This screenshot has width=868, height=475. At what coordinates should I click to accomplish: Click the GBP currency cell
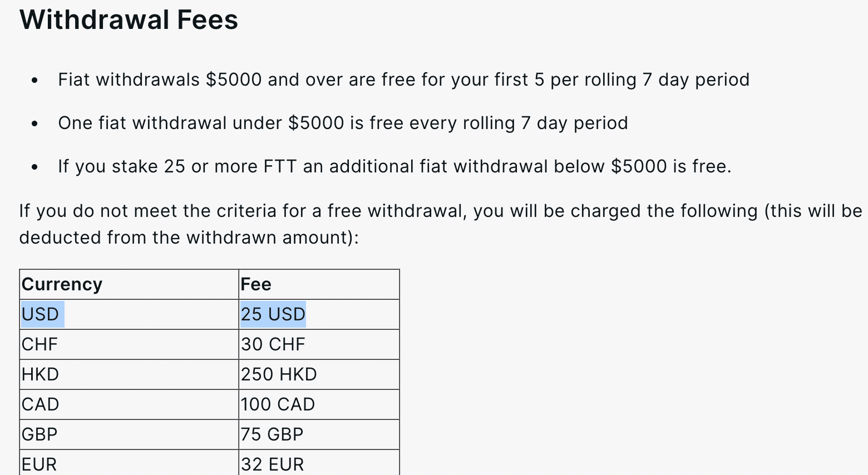129,434
